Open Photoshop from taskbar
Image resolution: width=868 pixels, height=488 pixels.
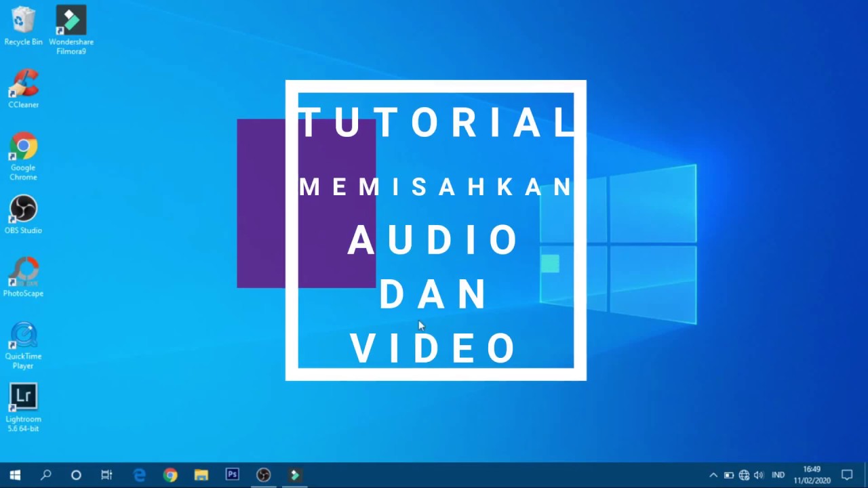(x=233, y=475)
